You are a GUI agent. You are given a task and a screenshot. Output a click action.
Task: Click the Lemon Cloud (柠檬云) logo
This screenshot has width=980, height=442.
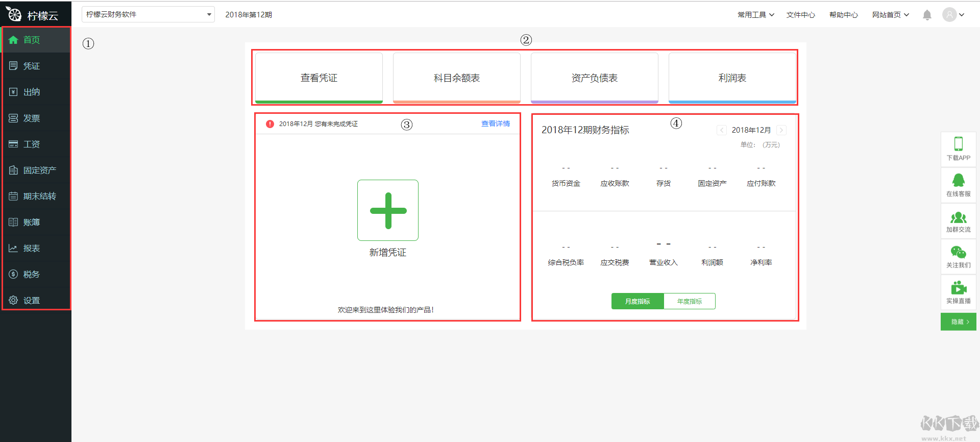pos(32,15)
